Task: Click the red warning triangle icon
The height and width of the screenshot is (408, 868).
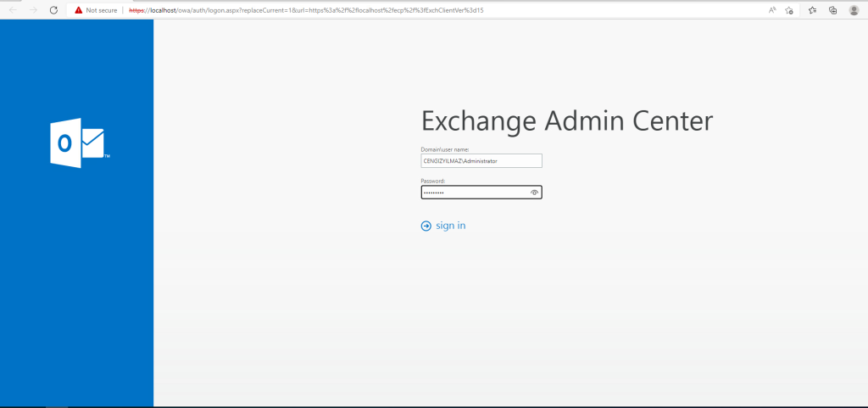Action: click(78, 10)
